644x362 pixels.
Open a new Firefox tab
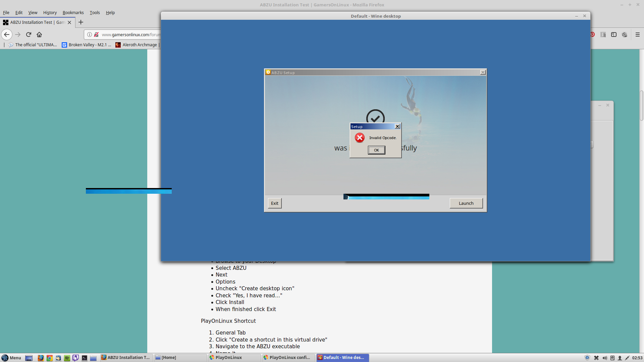pyautogui.click(x=81, y=22)
